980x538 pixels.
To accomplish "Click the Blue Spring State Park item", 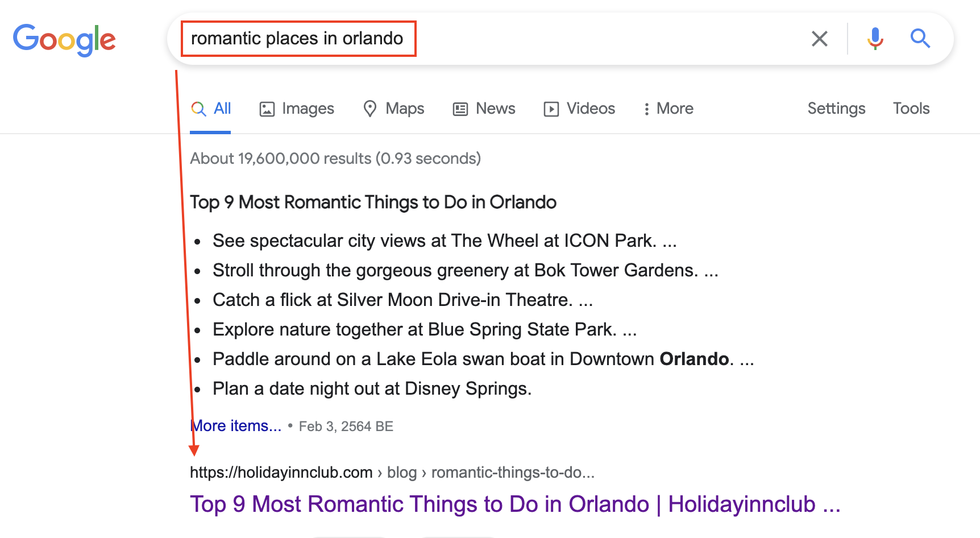I will 425,330.
